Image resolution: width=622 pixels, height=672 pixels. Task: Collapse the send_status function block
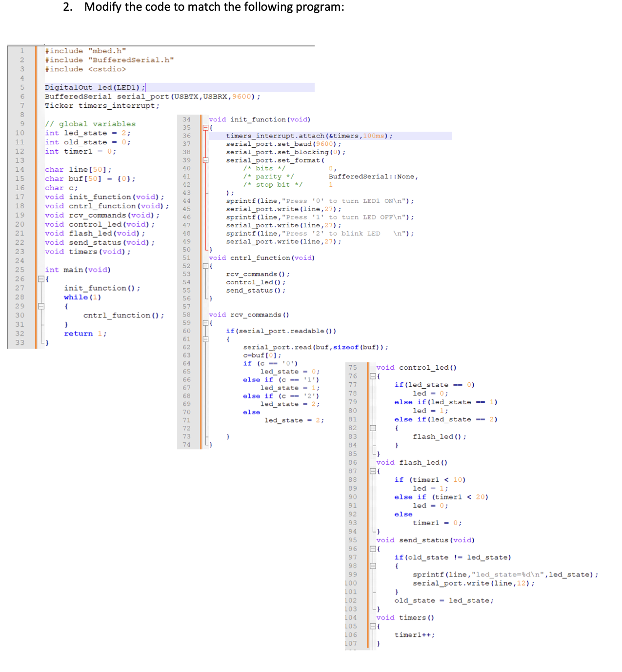pos(373,548)
